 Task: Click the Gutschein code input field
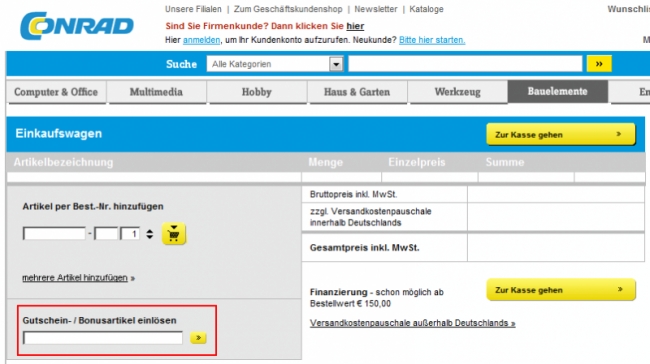(103, 338)
